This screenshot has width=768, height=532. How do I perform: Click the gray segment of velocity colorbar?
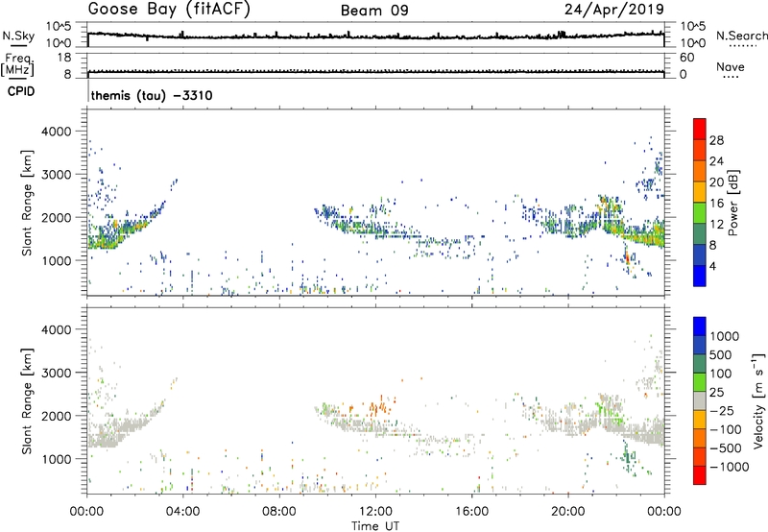coord(700,401)
